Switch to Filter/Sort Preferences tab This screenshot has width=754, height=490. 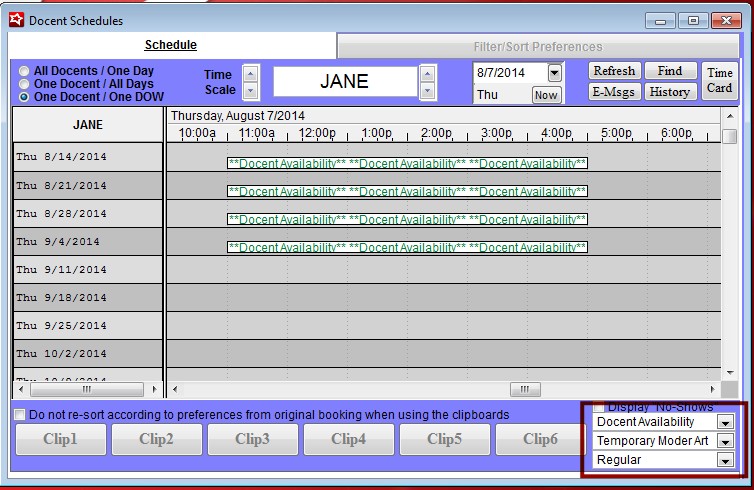tap(537, 46)
